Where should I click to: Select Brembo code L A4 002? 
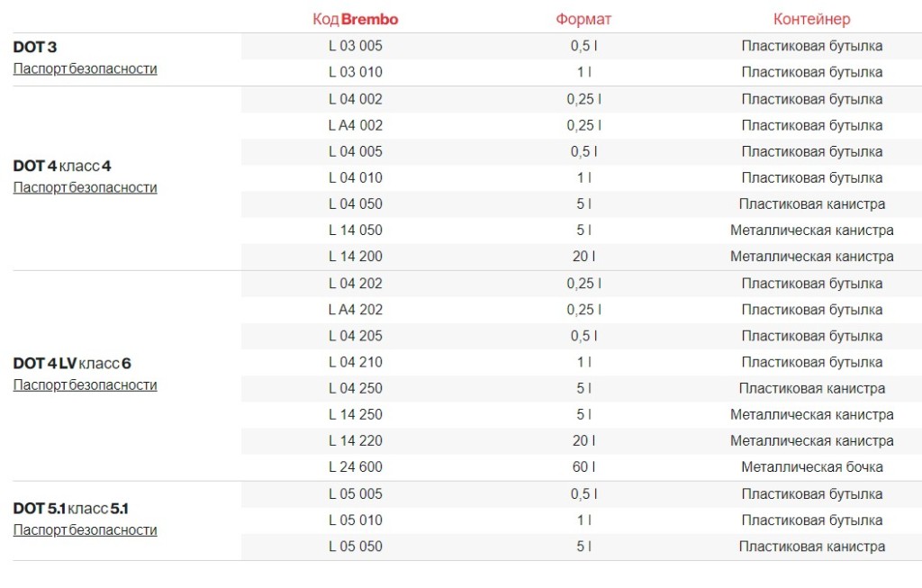pos(355,125)
